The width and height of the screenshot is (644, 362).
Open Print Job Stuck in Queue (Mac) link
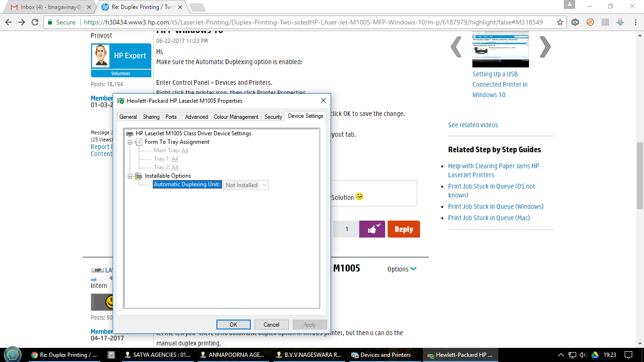click(x=489, y=218)
